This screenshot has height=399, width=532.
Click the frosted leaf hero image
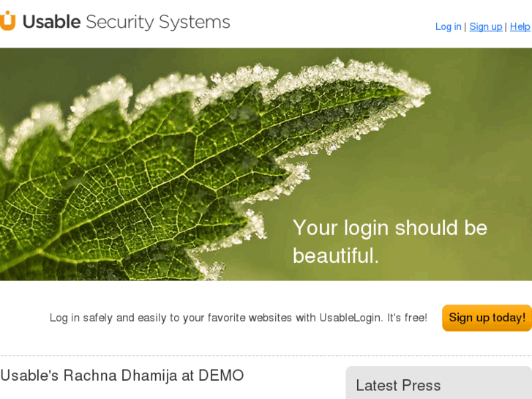266,164
